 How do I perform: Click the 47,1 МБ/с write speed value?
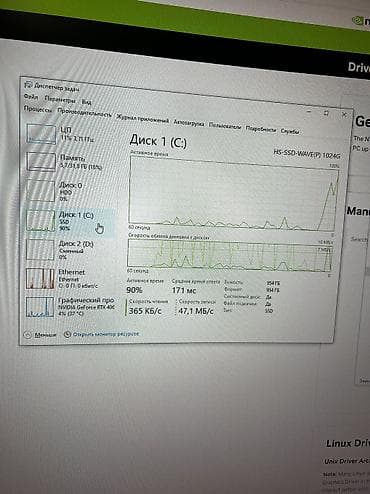click(196, 311)
